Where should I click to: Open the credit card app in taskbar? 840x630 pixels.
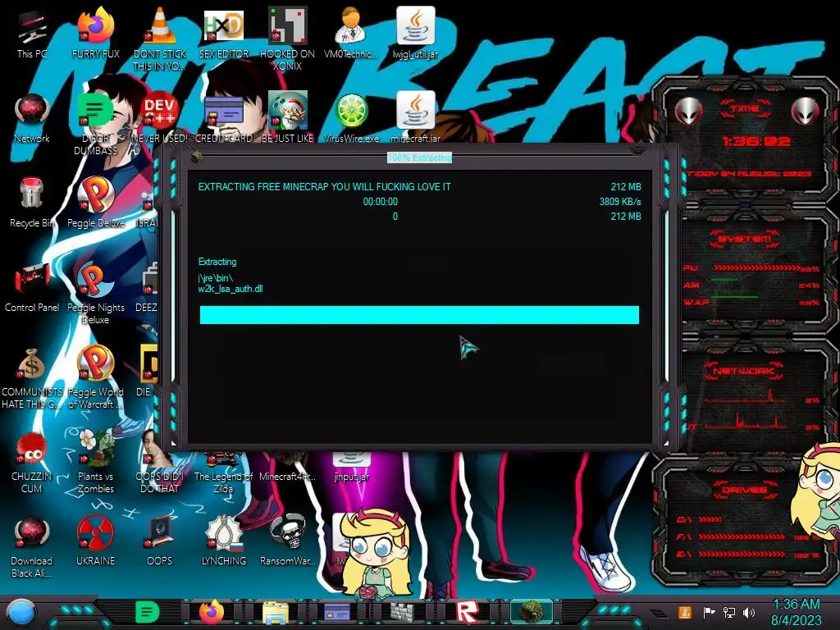coord(337,612)
